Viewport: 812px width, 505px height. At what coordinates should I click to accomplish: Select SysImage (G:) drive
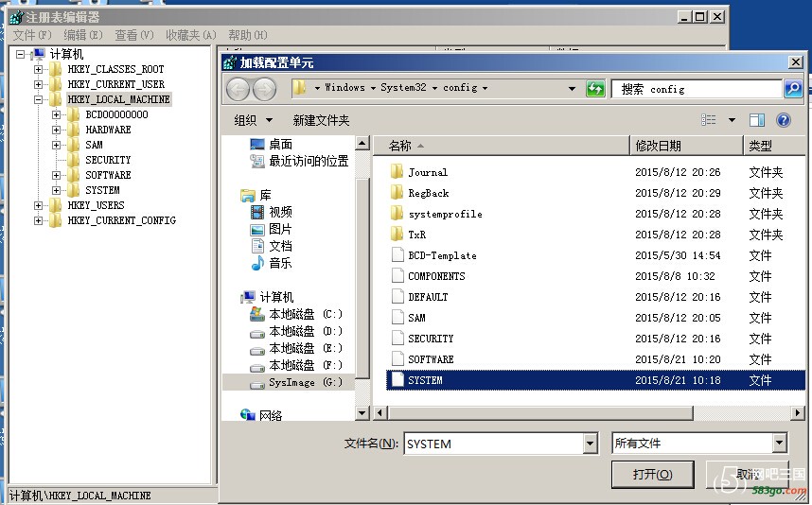(295, 382)
